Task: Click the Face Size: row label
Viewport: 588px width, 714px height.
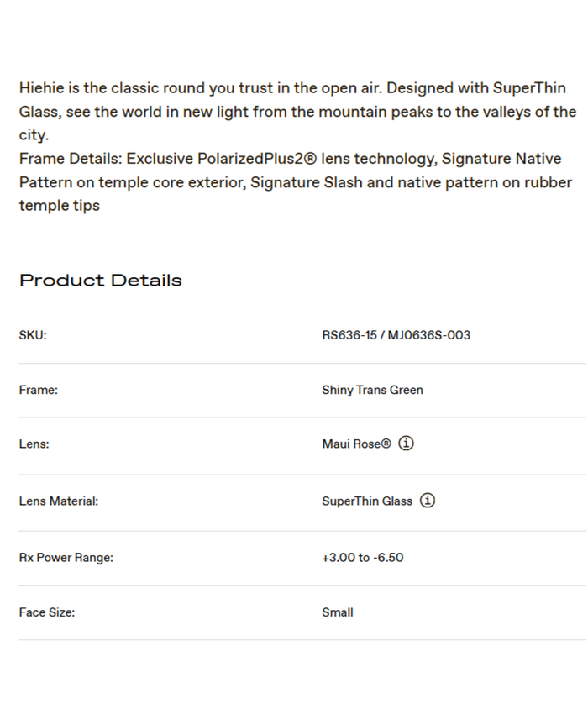Action: click(47, 612)
